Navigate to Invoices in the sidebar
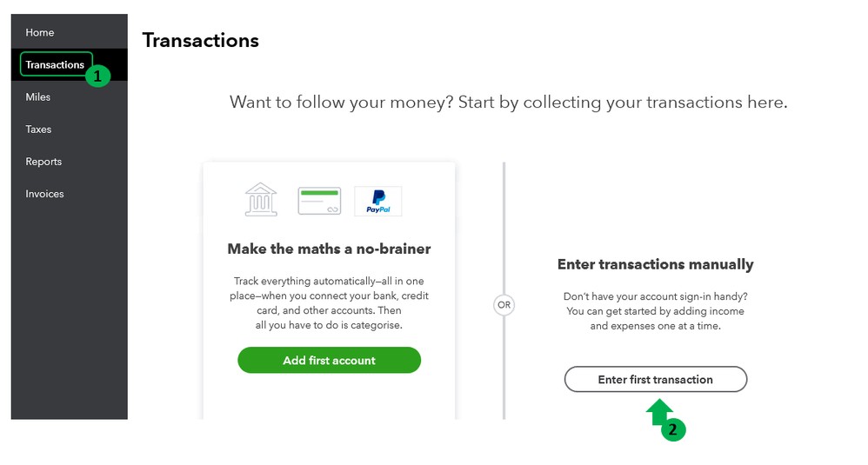 click(x=44, y=194)
